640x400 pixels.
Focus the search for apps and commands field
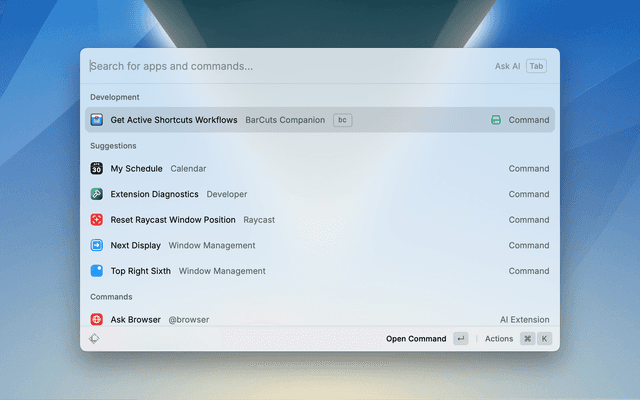[x=280, y=66]
